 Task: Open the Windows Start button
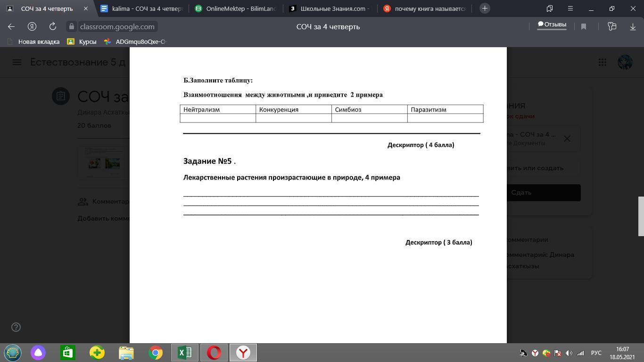tap(13, 353)
